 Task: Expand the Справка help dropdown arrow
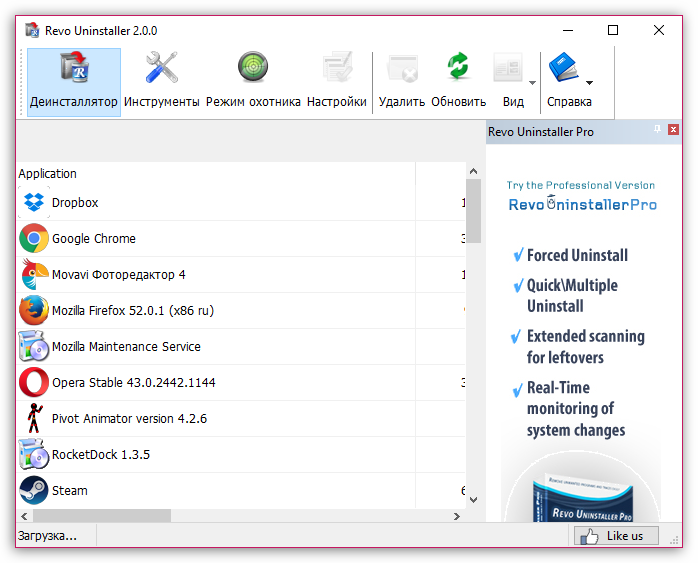pos(589,83)
